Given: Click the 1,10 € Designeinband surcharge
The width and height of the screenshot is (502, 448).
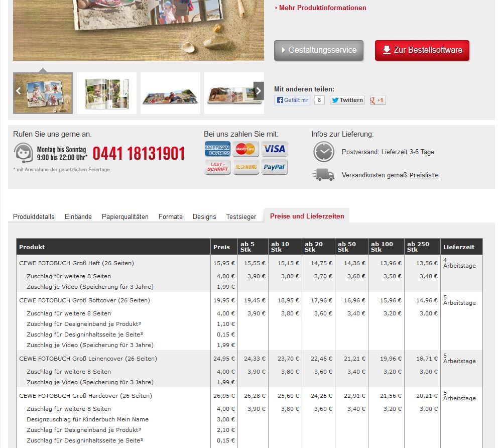Looking at the screenshot, I should tap(226, 324).
